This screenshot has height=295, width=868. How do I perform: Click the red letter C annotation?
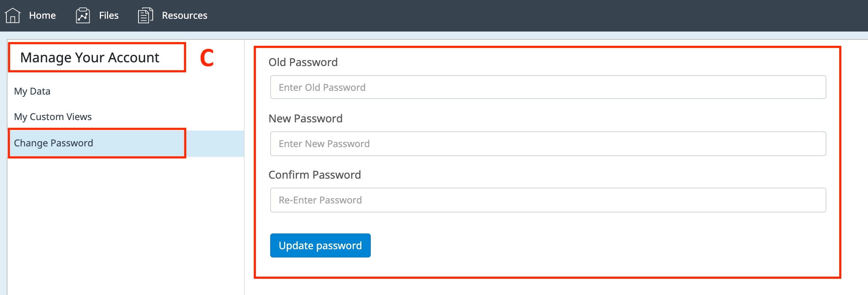point(207,58)
